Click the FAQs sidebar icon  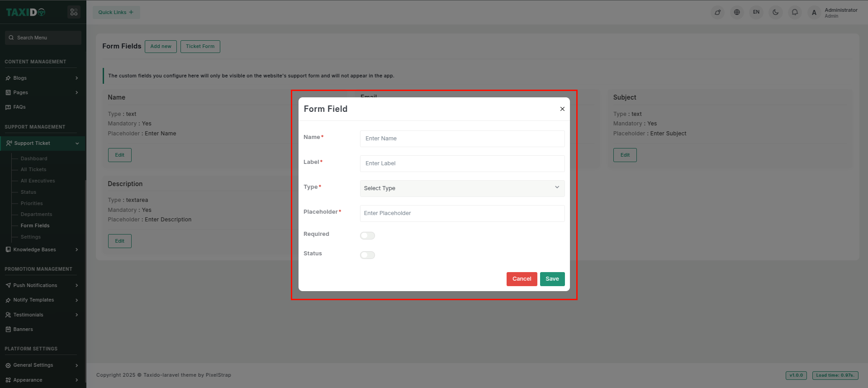(x=8, y=107)
